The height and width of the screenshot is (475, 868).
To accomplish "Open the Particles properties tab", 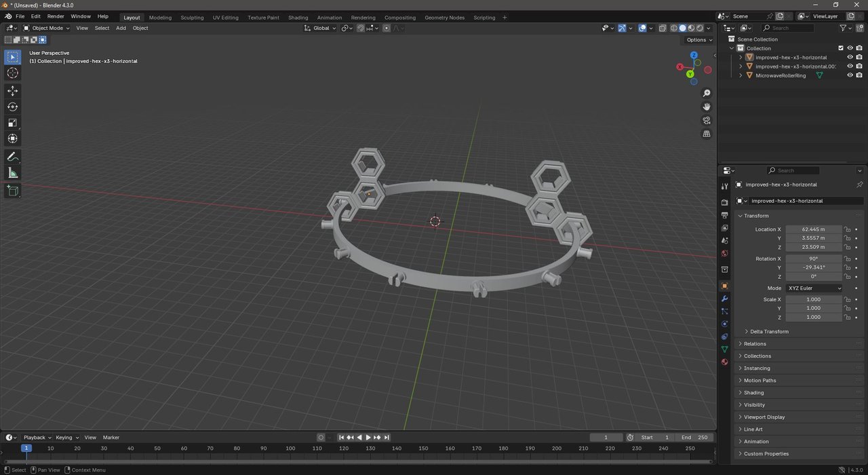I will 724,311.
